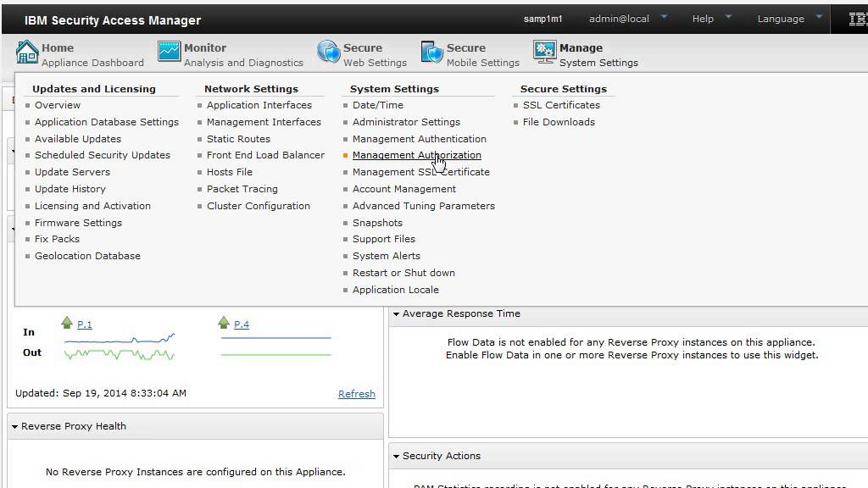Viewport: 868px width, 488px height.
Task: Click the P.1 In/Out traffic graph
Action: coord(120,347)
